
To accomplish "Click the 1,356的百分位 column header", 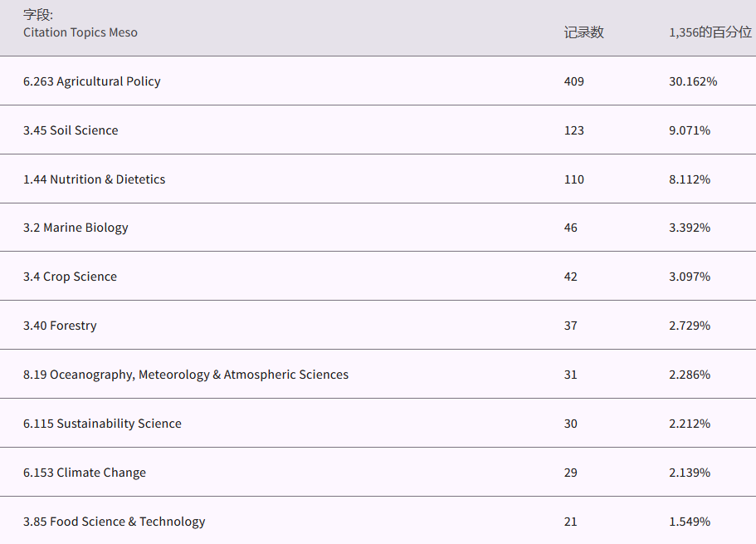I will click(710, 32).
